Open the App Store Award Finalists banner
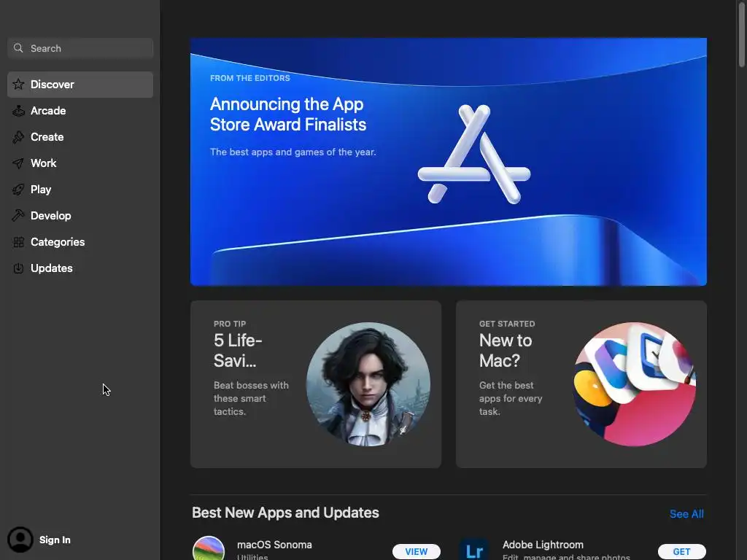The width and height of the screenshot is (747, 560). click(x=449, y=162)
